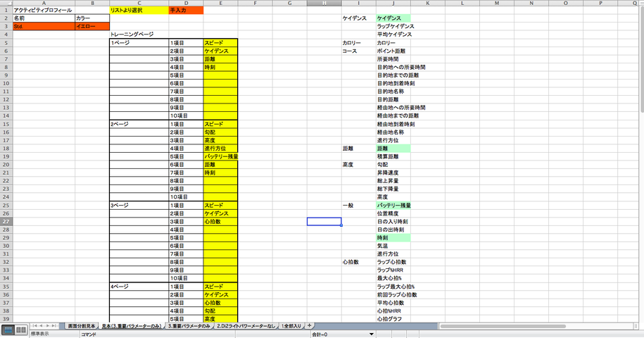Select column A header
Image resolution: width=644 pixels, height=338 pixels.
tap(44, 3)
